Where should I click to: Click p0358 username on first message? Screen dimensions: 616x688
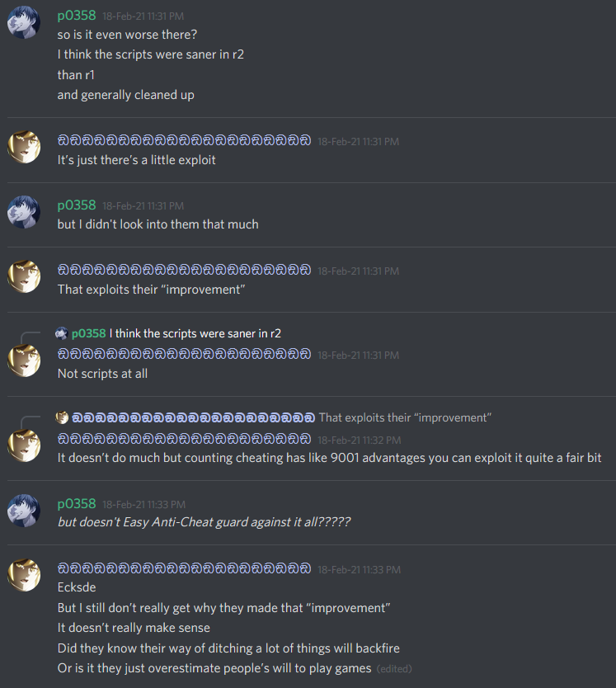coord(77,16)
